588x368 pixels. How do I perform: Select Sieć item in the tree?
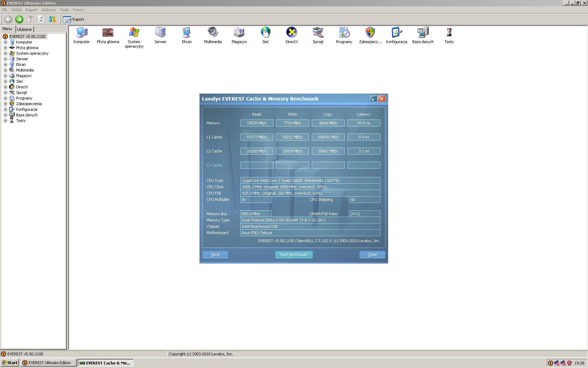19,81
